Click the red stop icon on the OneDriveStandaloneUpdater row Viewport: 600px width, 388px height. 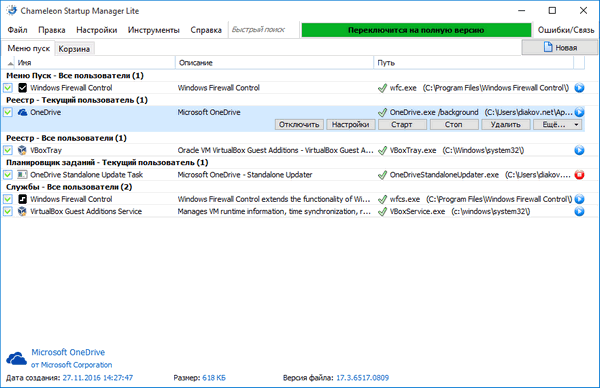[x=579, y=175]
